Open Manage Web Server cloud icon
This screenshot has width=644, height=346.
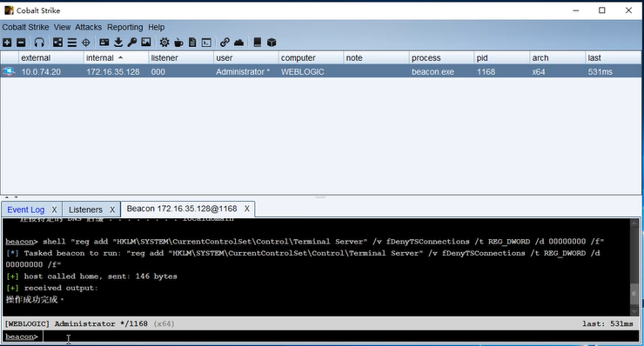(238, 43)
